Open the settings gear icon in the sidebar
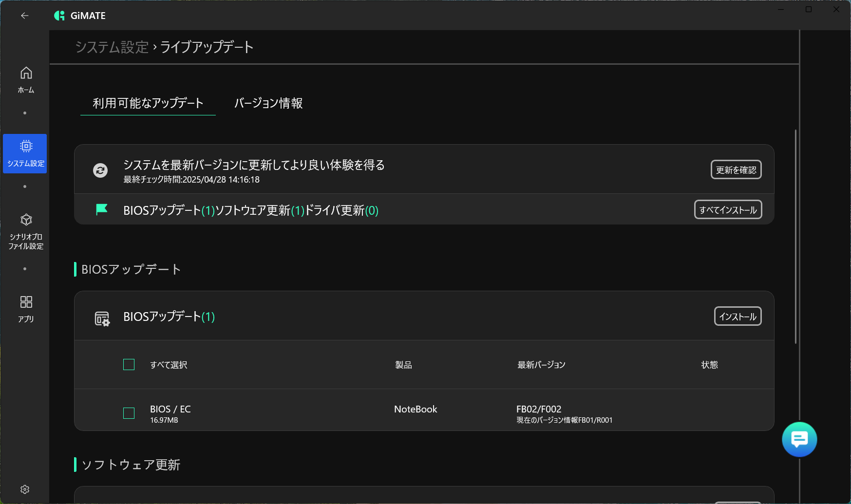 (x=25, y=489)
